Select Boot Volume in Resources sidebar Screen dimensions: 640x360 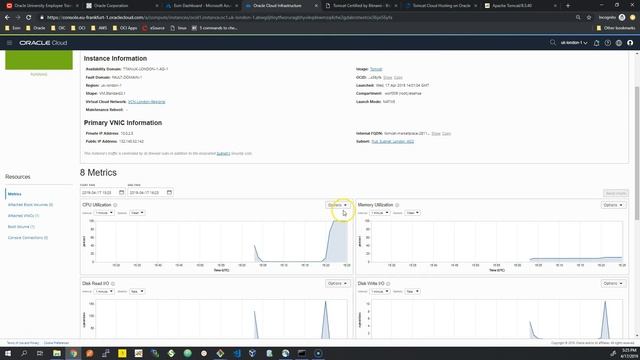pyautogui.click(x=21, y=227)
